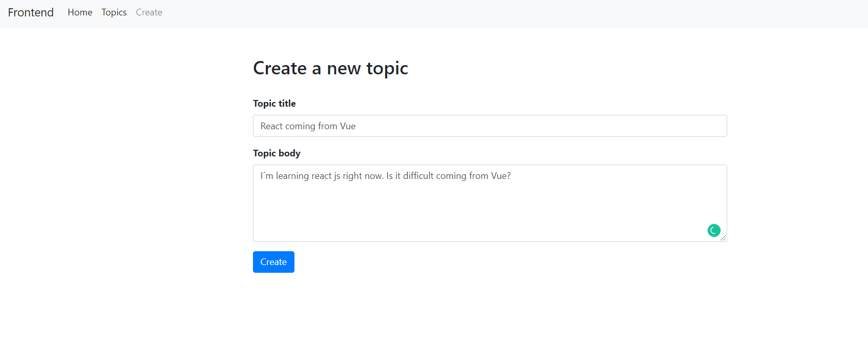Select the Create nav link
Image resolution: width=868 pixels, height=364 pixels.
(x=149, y=12)
